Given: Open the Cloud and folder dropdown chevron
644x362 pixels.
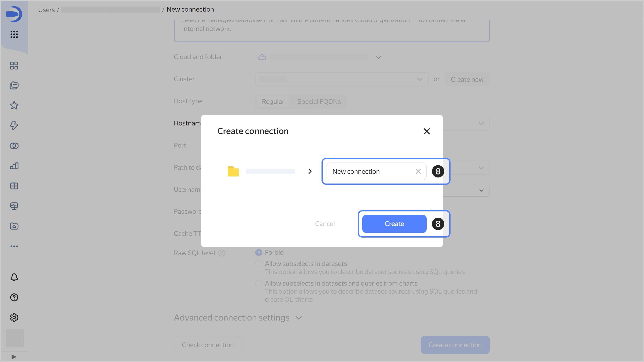Looking at the screenshot, I should 378,57.
